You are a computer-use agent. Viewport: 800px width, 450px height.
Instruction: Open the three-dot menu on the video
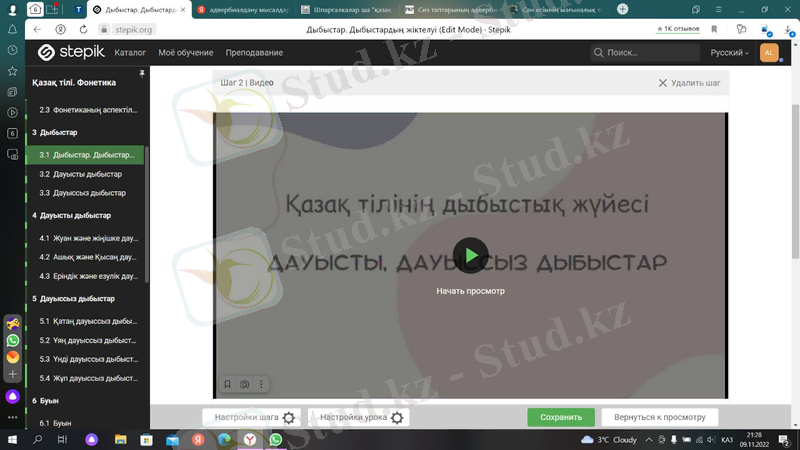pyautogui.click(x=261, y=384)
